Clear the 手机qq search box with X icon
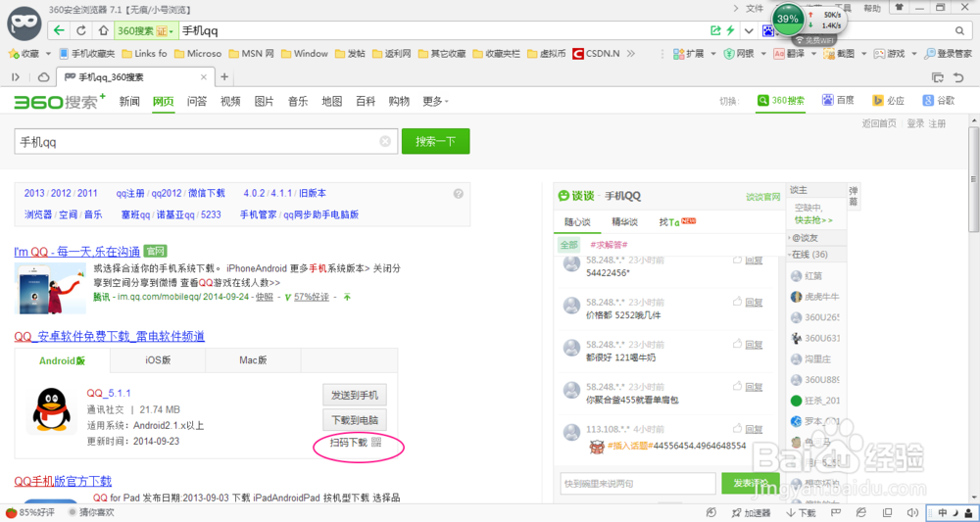 pyautogui.click(x=385, y=141)
